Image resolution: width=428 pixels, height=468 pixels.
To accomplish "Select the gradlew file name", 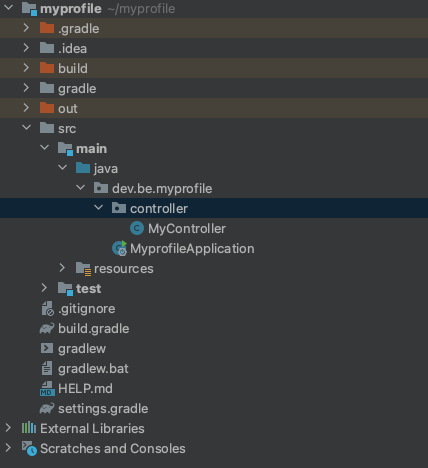I will (82, 349).
